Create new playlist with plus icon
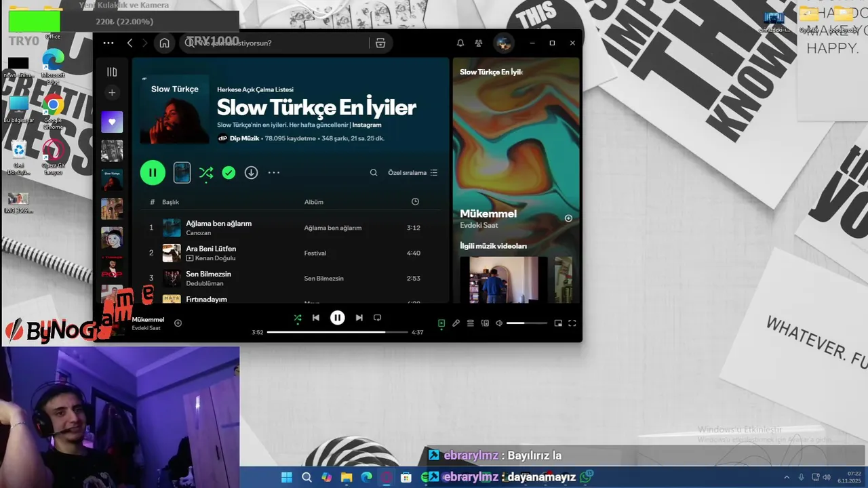This screenshot has height=488, width=868. (x=112, y=92)
